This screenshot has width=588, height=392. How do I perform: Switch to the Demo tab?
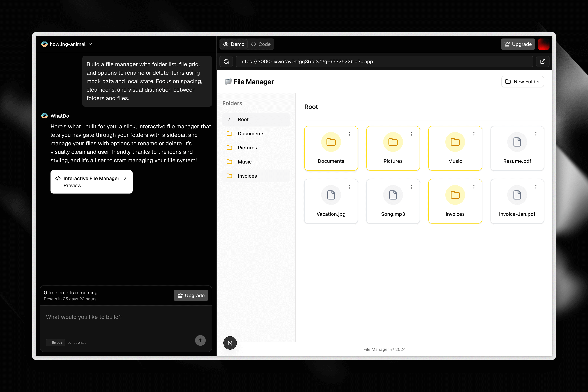[x=234, y=44]
